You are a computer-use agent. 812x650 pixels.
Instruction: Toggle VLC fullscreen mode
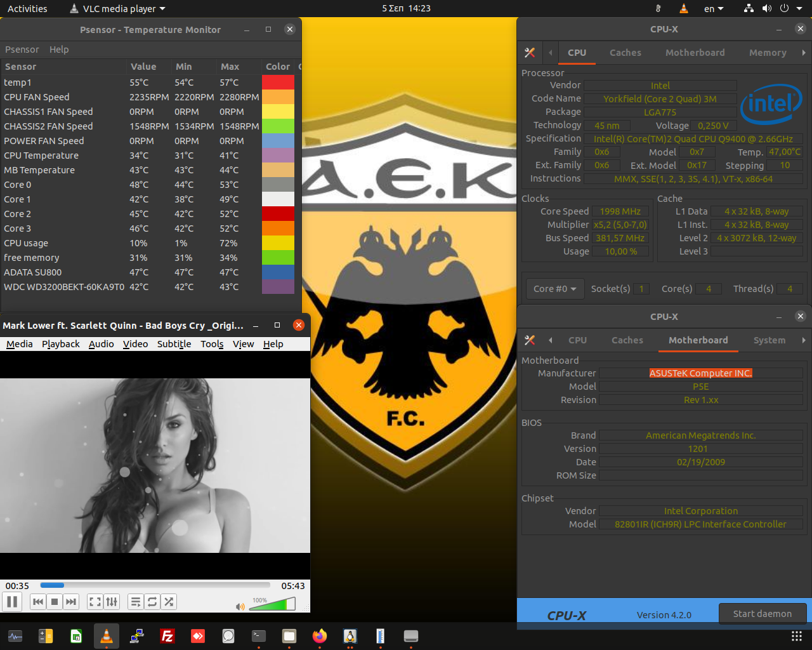click(95, 602)
